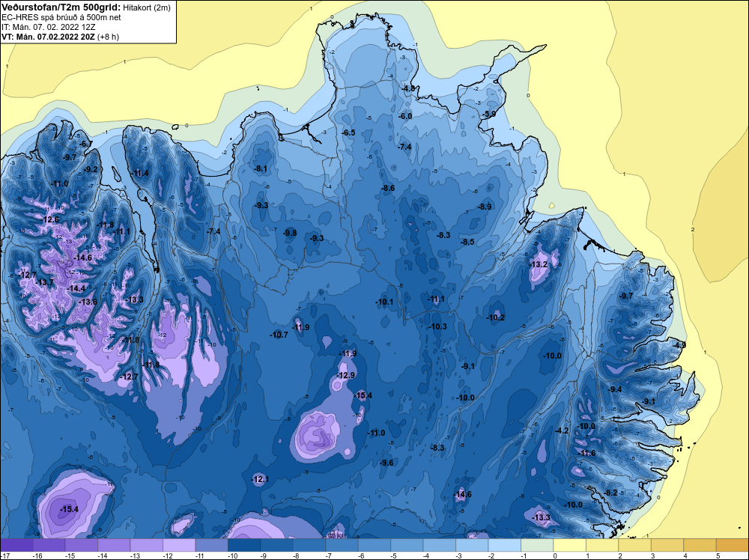The image size is (749, 560).
Task: Click the -12.1 temperature label
Action: (260, 479)
